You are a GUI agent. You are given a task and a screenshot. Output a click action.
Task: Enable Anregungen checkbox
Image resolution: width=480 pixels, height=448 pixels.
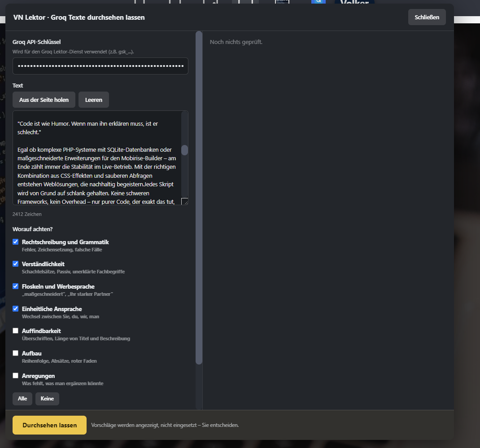pos(16,375)
